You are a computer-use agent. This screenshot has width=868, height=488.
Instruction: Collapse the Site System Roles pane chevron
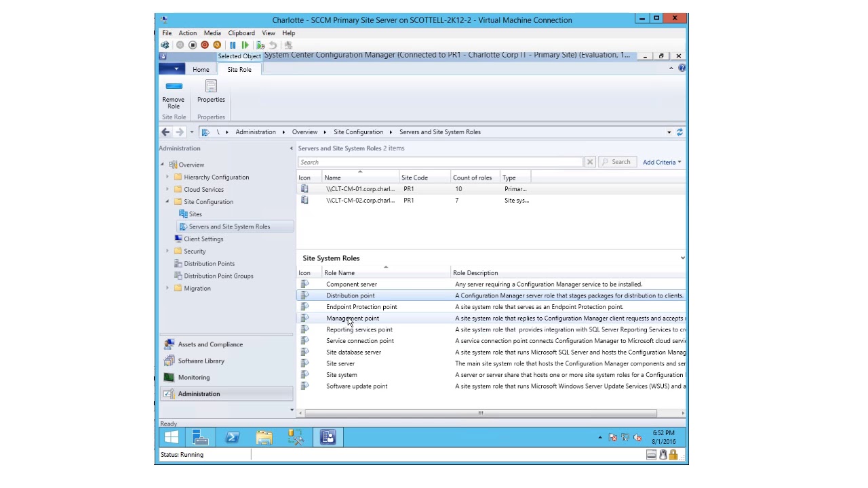pos(682,258)
